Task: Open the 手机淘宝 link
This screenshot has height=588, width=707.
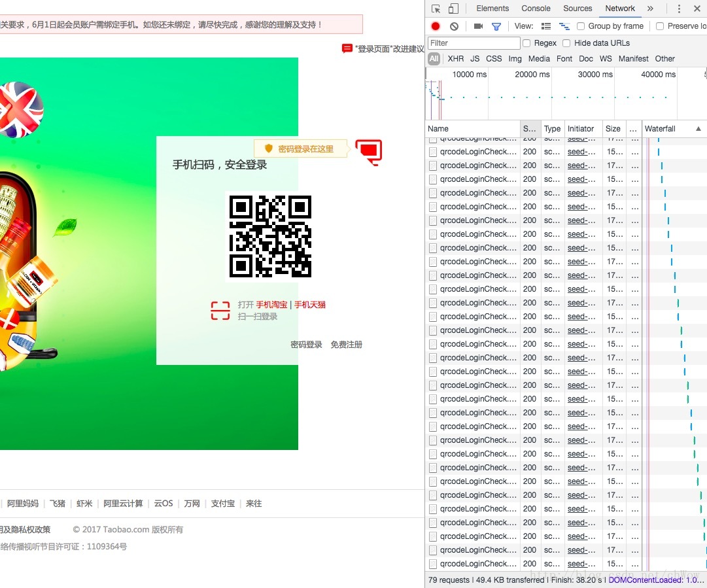Action: coord(271,305)
